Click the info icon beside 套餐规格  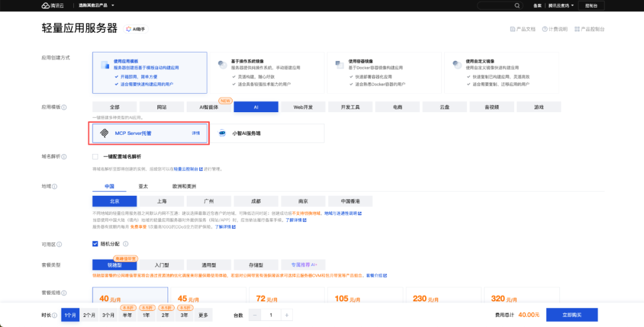coord(64,293)
